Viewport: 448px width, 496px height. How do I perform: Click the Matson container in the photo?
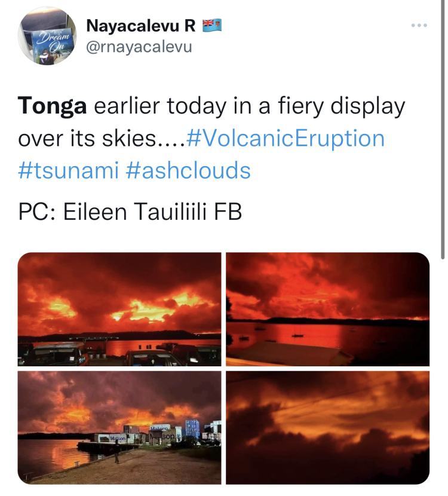pos(113,439)
